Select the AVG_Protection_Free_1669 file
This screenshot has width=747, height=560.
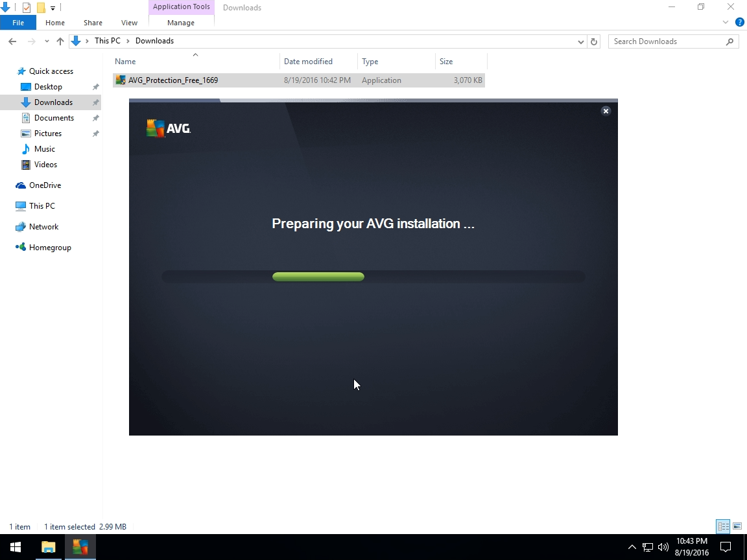[299, 80]
